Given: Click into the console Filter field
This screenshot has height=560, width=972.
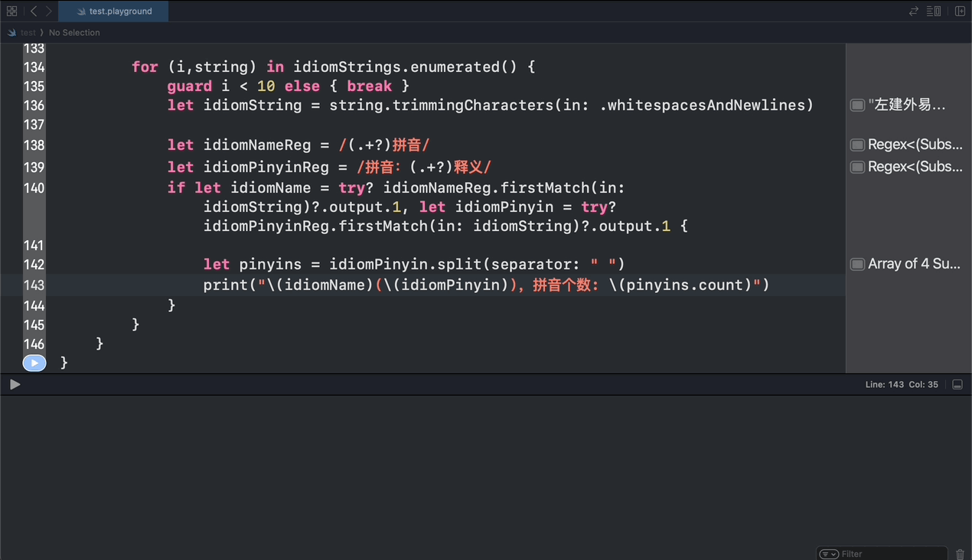Looking at the screenshot, I should [892, 554].
